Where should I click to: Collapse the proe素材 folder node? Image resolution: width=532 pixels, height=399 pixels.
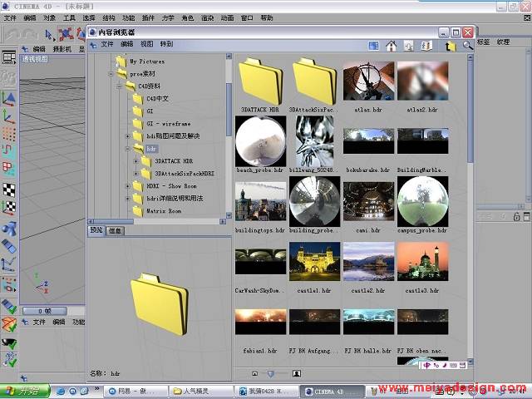(109, 73)
